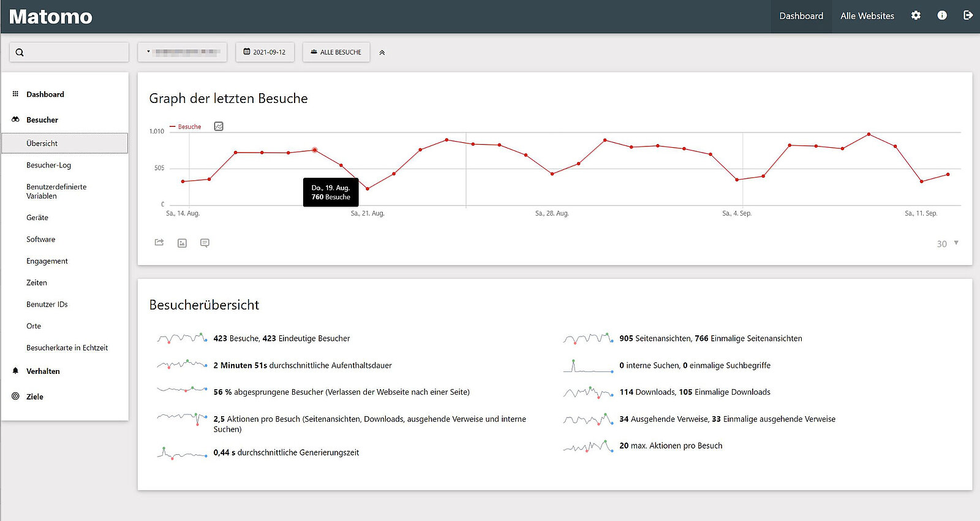Image resolution: width=980 pixels, height=521 pixels.
Task: Open the website selector dropdown
Action: [183, 52]
